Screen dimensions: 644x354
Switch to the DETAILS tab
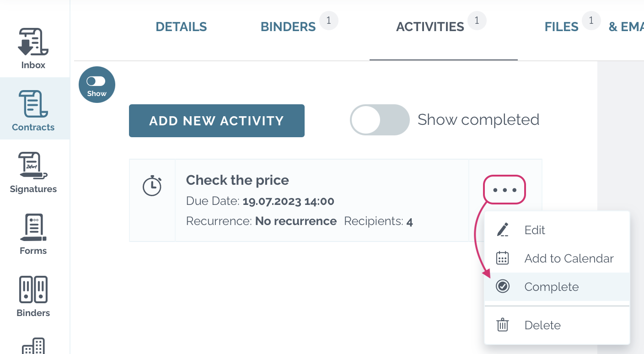[x=181, y=27]
